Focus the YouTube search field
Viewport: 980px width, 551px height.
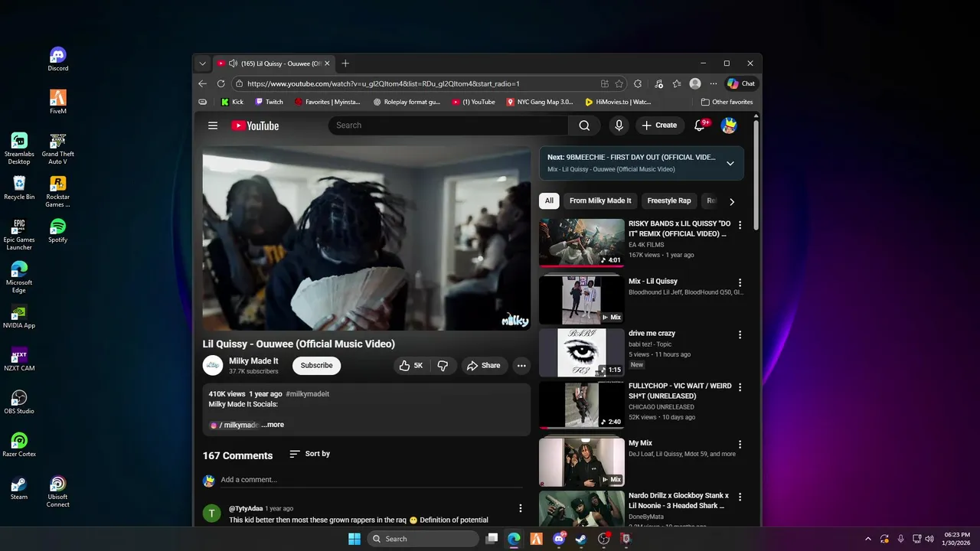point(448,126)
